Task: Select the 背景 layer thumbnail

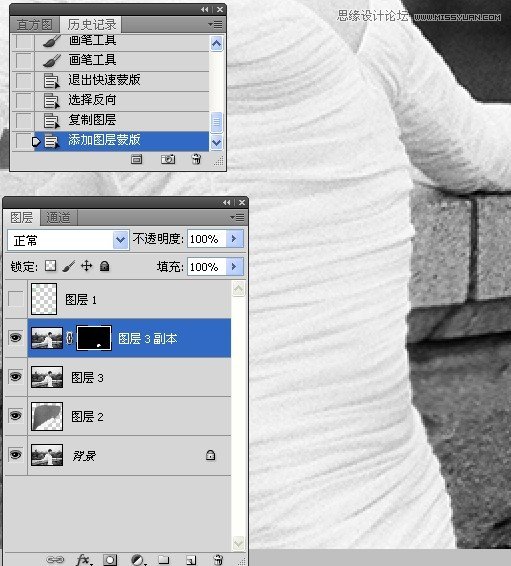Action: point(47,455)
